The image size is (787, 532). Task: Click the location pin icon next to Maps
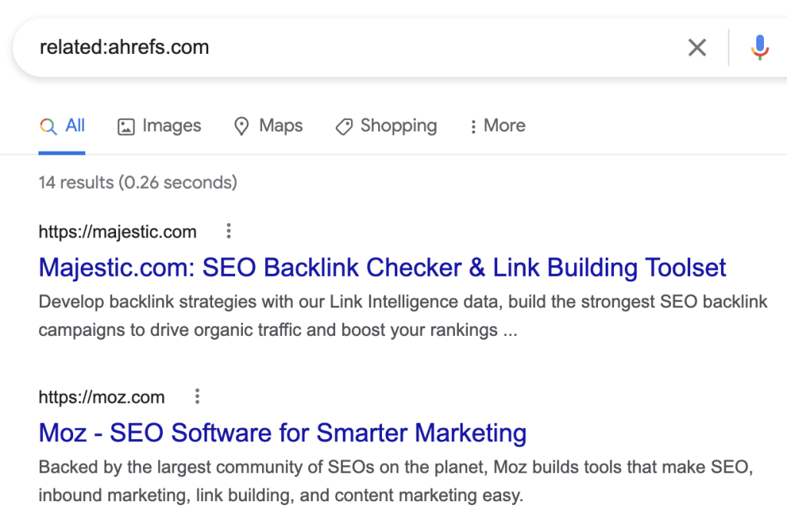point(241,125)
